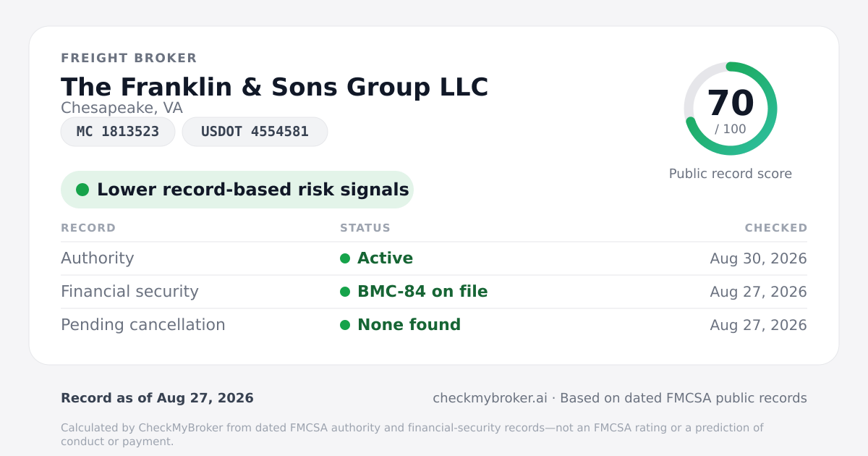The image size is (868, 456).
Task: Click the Public record score label
Action: [731, 174]
